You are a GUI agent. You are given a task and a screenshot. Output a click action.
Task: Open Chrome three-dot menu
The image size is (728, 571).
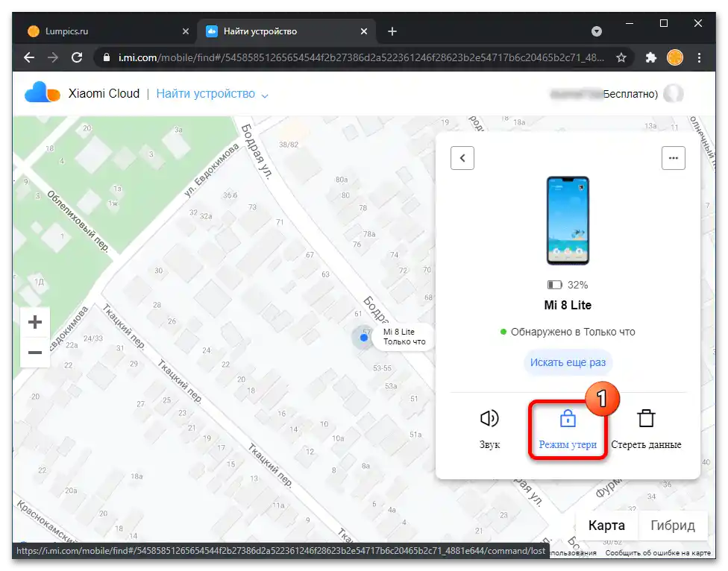699,57
